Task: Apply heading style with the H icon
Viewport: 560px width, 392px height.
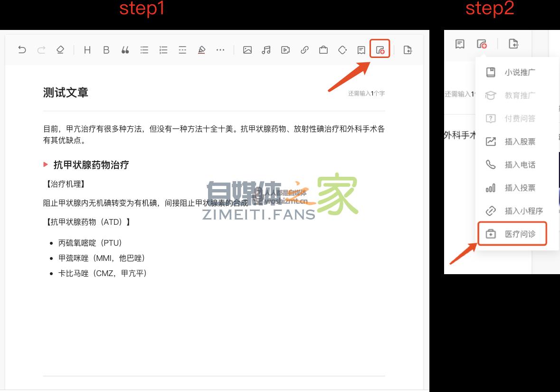Action: pyautogui.click(x=87, y=49)
